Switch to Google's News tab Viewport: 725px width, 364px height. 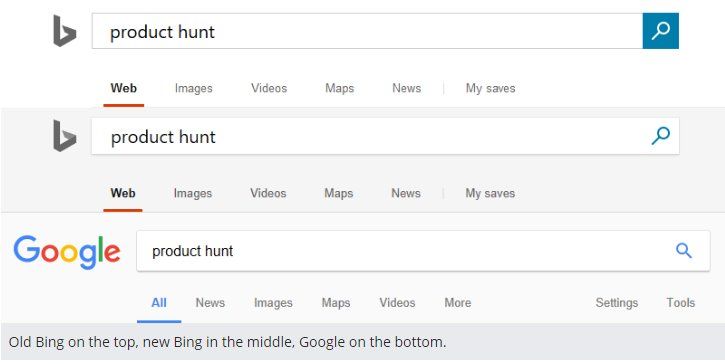tap(210, 303)
